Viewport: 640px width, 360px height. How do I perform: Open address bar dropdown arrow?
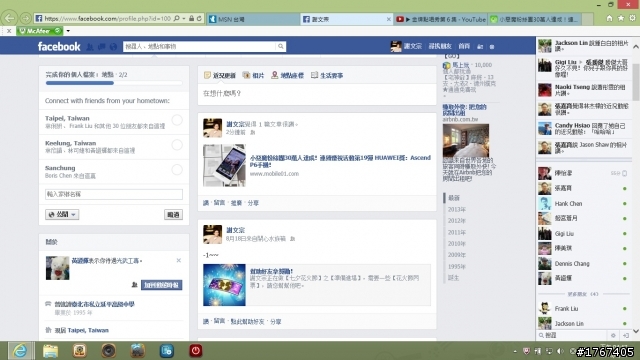click(184, 18)
